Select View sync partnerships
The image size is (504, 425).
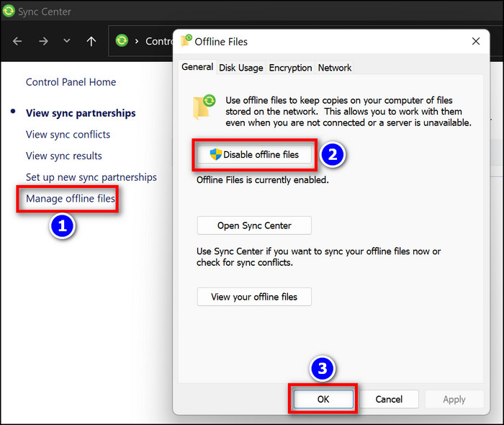81,113
